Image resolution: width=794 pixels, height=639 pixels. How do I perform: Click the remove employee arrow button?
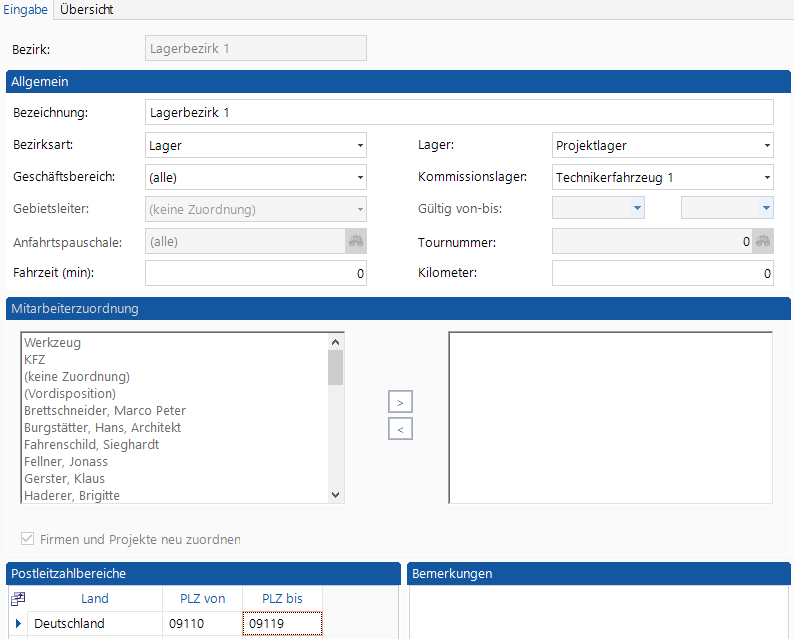[x=400, y=429]
